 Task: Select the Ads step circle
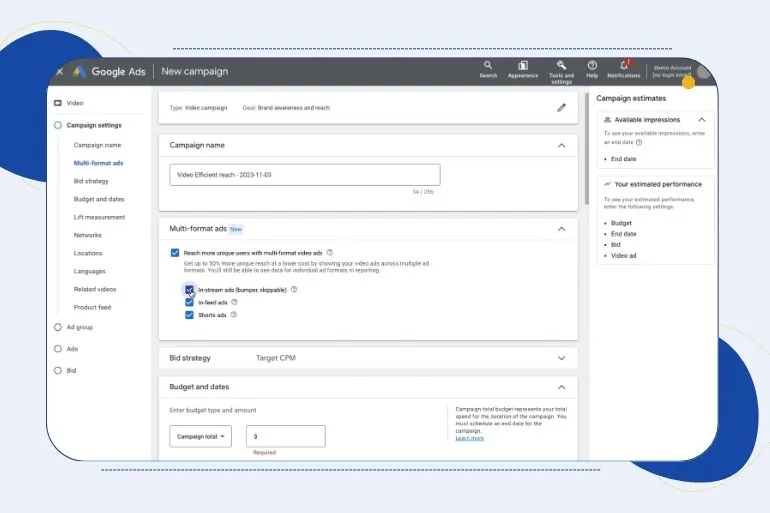(58, 349)
